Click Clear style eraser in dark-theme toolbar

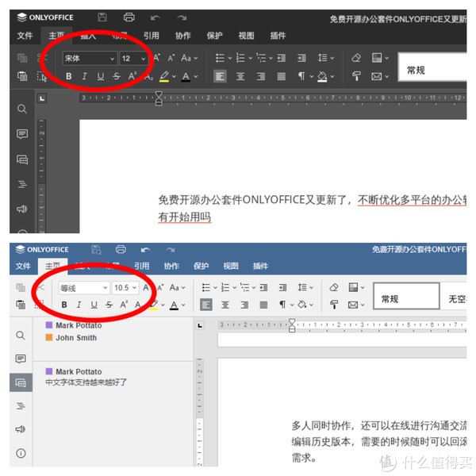[x=356, y=58]
